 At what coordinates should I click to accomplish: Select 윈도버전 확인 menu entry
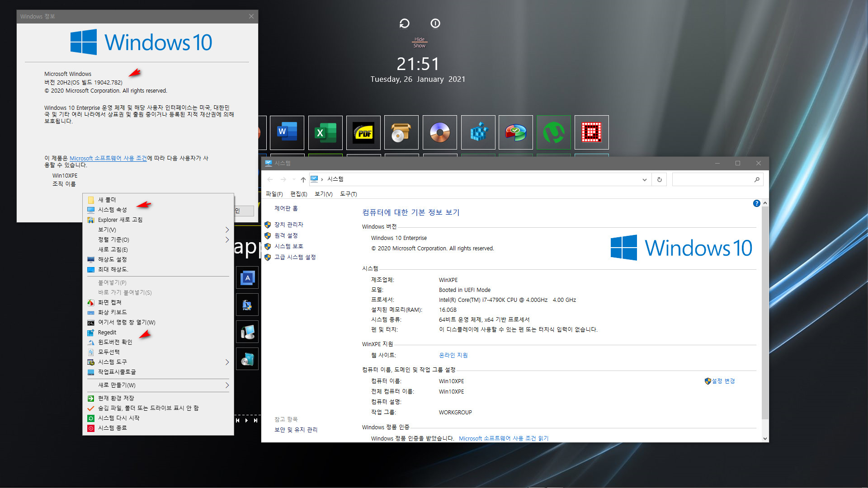click(158, 342)
